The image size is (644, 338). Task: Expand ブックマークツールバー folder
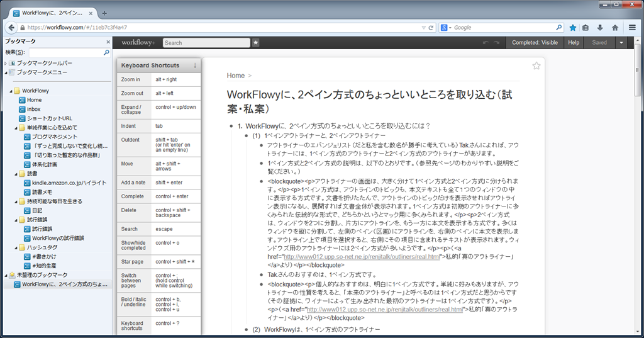click(6, 64)
